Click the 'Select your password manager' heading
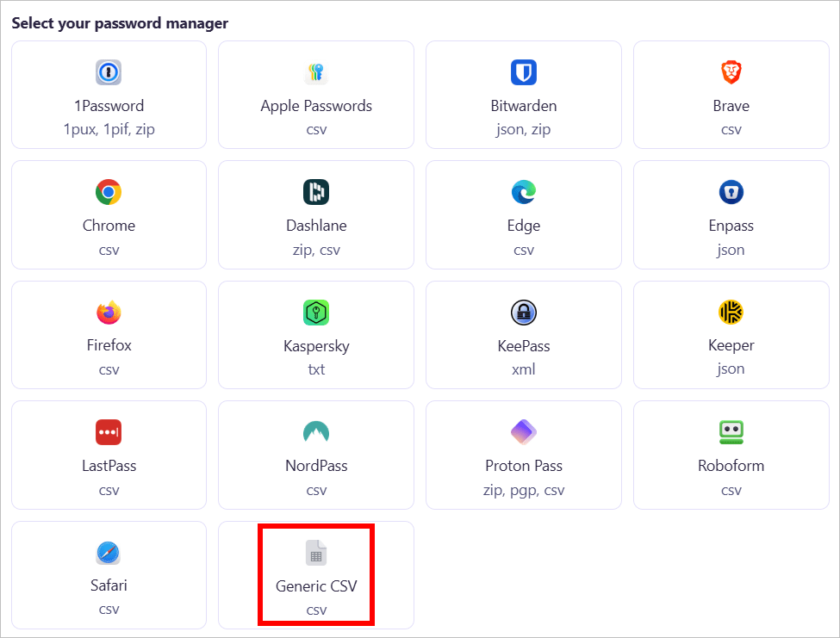 pyautogui.click(x=120, y=23)
